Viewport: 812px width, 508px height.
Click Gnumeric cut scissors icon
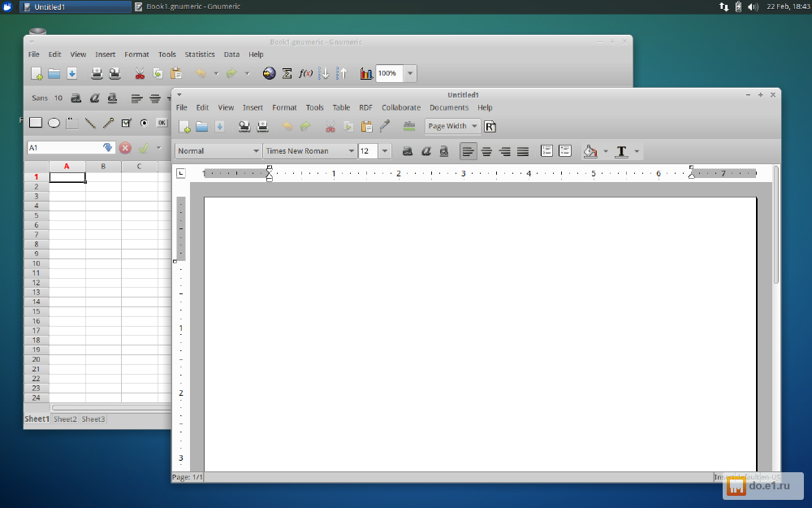click(140, 73)
